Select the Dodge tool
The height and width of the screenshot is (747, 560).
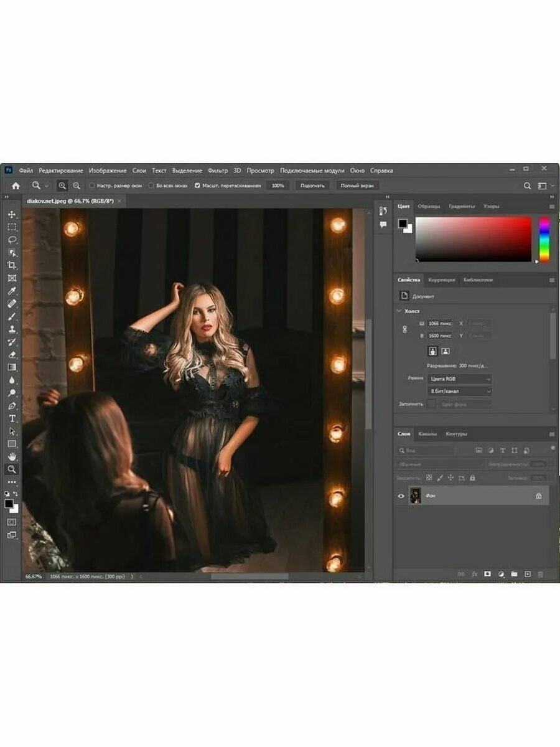[12, 393]
